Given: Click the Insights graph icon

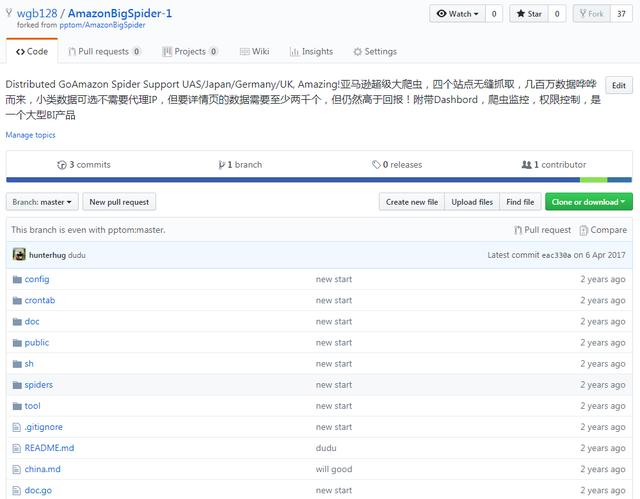Looking at the screenshot, I should [x=294, y=52].
